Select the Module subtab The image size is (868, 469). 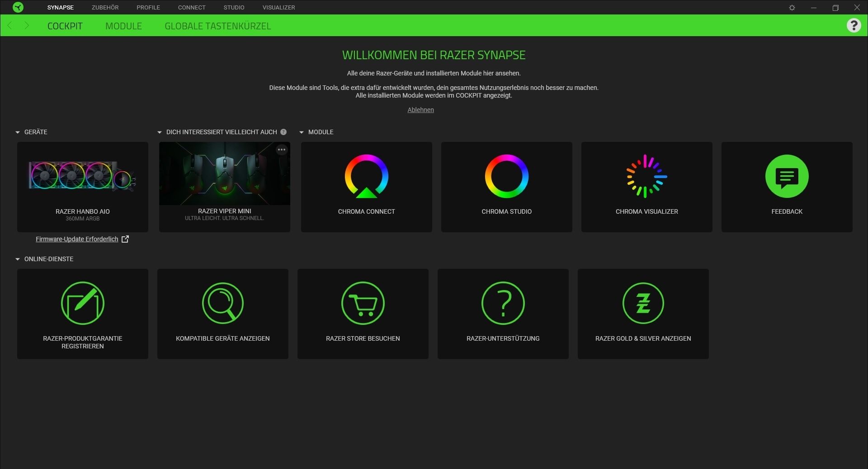[124, 26]
